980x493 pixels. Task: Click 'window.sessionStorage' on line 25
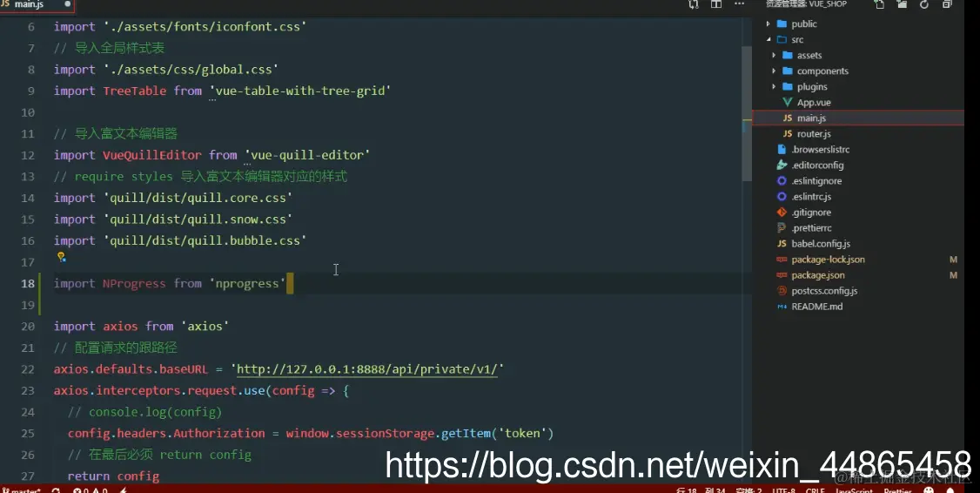point(360,433)
